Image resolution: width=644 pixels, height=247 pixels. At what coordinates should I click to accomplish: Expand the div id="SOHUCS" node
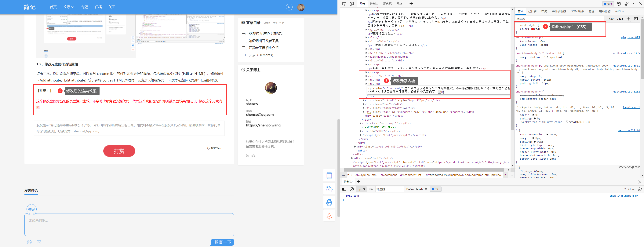point(361,131)
